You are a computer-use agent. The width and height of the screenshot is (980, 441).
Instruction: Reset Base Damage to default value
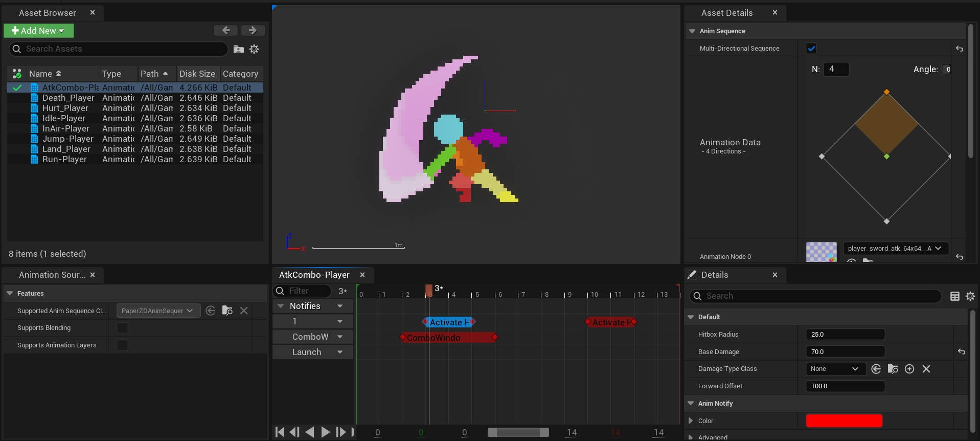click(961, 351)
